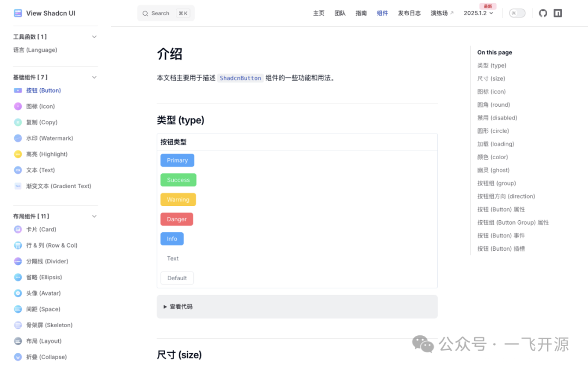Click the 行 & 列 (Row & Col) icon
This screenshot has height=368, width=588.
[x=17, y=245]
